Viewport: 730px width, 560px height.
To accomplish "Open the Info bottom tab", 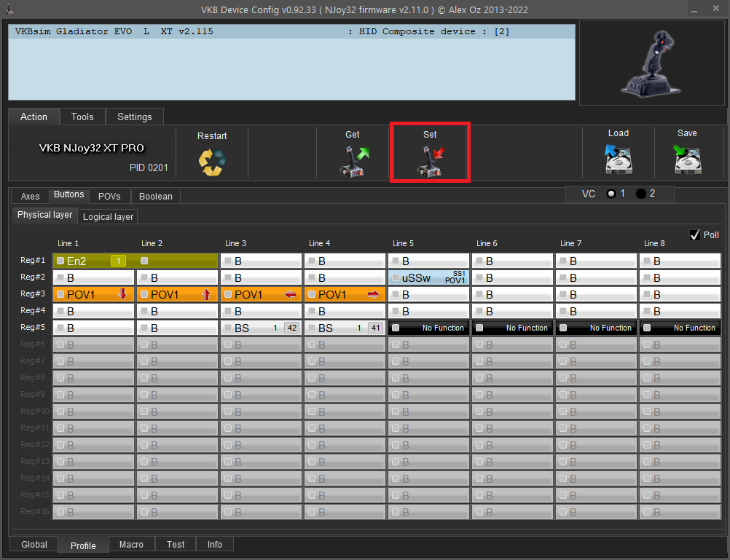I will 215,545.
